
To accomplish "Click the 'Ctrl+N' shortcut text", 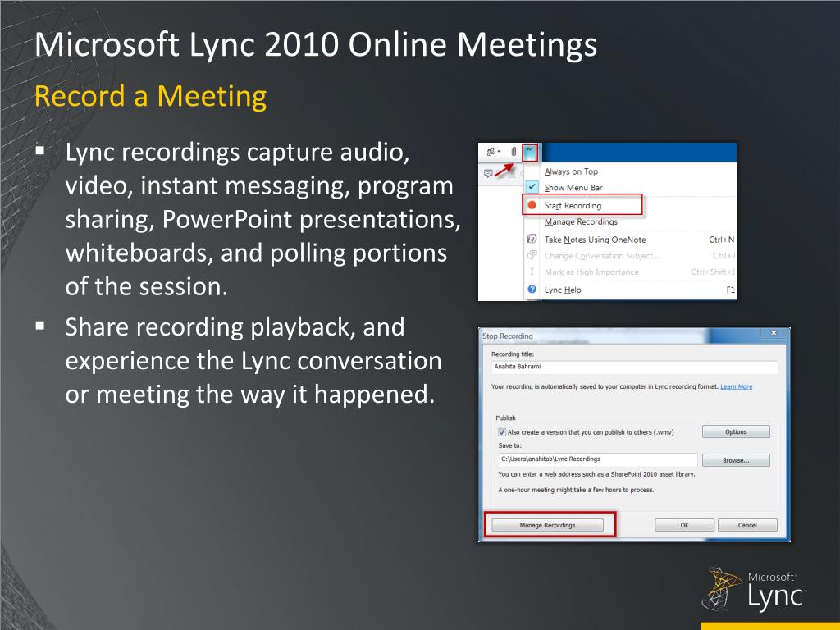I will point(722,240).
